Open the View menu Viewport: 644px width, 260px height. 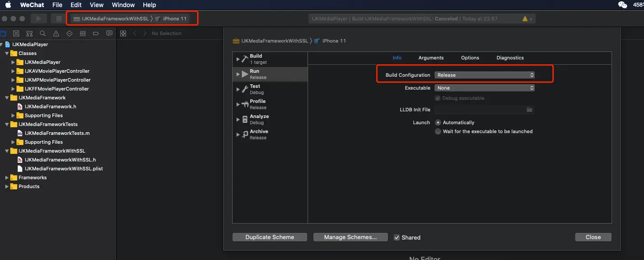click(x=96, y=5)
